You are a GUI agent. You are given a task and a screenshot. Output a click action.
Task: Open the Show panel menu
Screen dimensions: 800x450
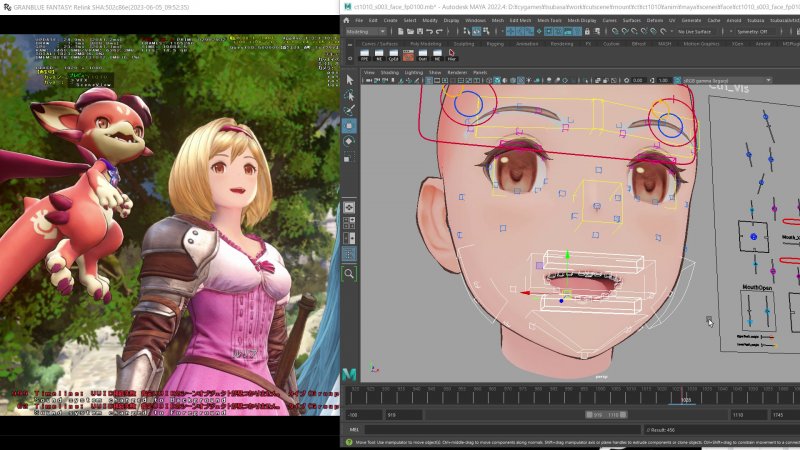pos(435,72)
